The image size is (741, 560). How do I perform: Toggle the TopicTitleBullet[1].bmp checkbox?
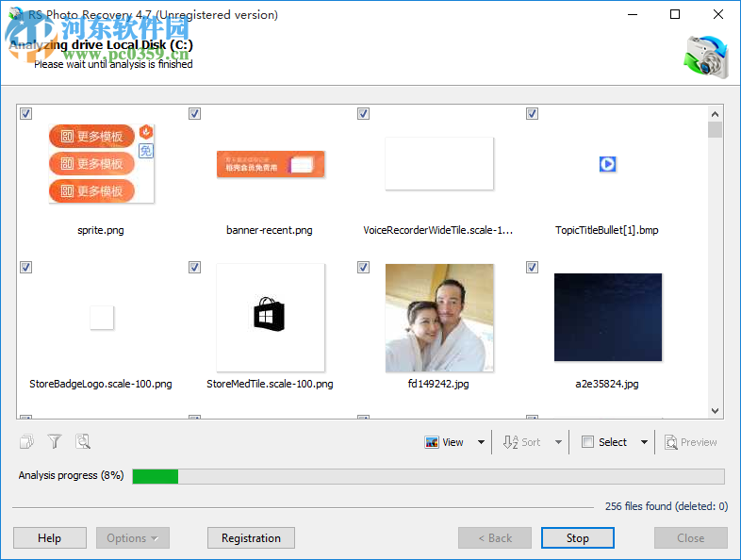pyautogui.click(x=532, y=113)
